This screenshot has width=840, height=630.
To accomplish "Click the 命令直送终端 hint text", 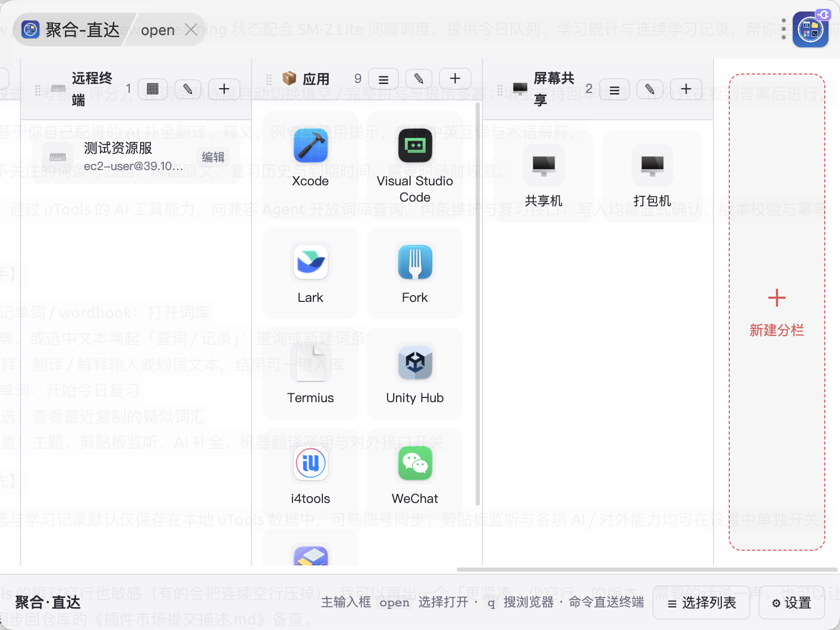I will [606, 602].
